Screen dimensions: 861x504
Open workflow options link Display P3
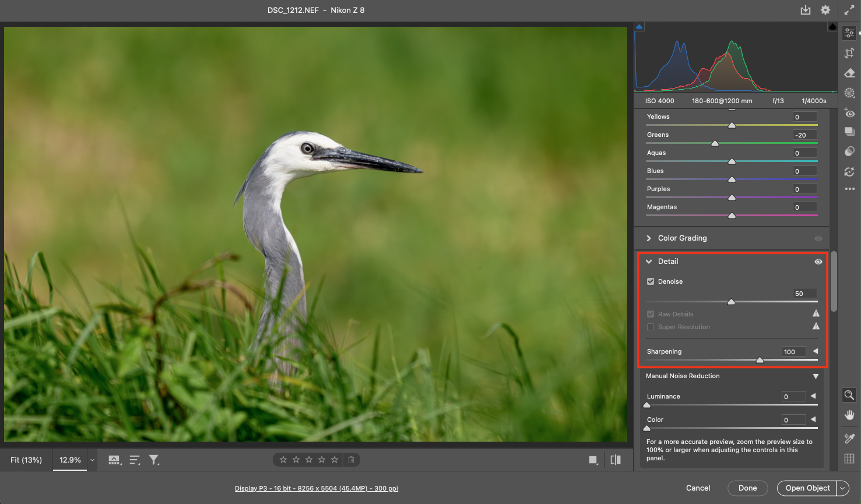[x=316, y=488]
